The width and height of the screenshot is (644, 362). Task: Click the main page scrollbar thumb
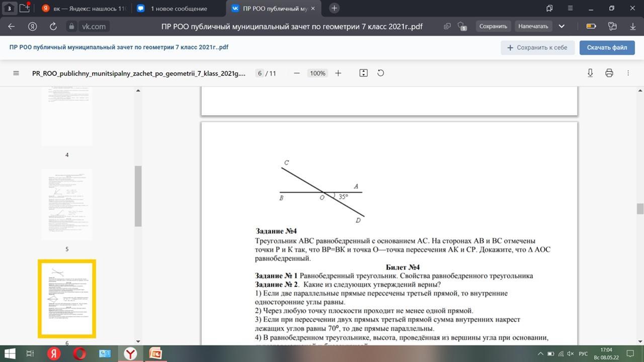[640, 209]
